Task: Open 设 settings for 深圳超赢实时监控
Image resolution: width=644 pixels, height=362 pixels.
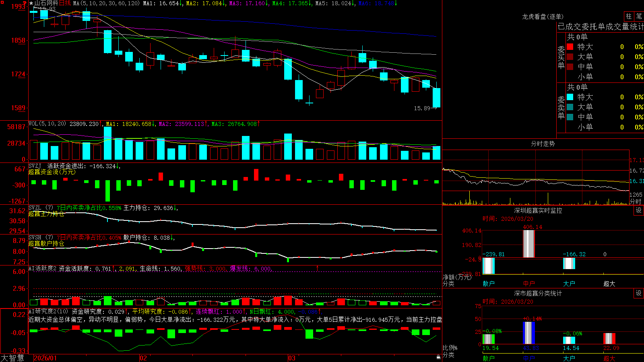Action: (x=639, y=210)
